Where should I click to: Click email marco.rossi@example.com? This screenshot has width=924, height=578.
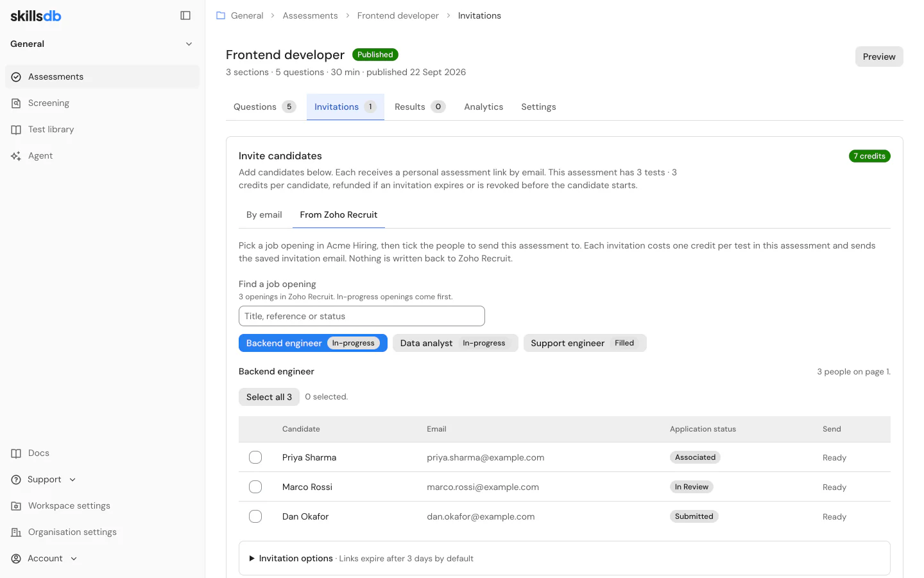483,487
